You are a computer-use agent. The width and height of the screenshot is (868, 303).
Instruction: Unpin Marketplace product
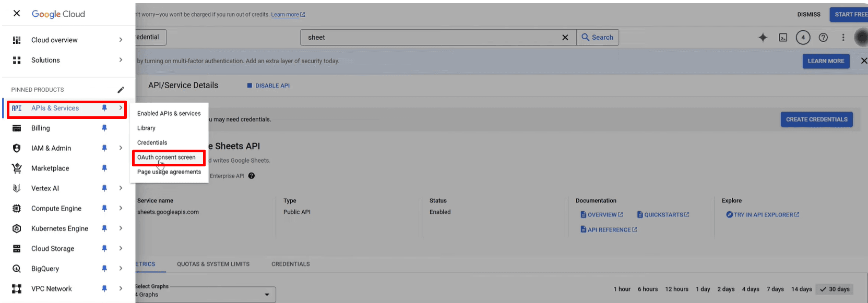pos(104,168)
